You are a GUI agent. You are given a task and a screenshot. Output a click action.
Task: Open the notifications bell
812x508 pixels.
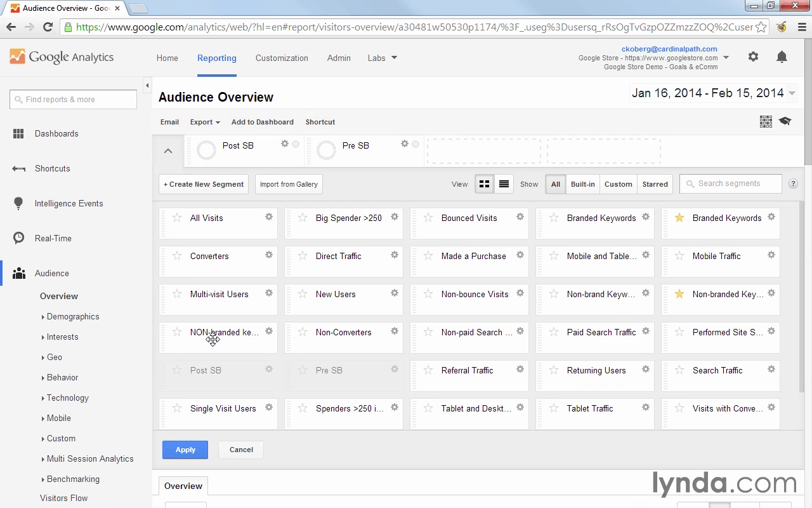click(782, 57)
